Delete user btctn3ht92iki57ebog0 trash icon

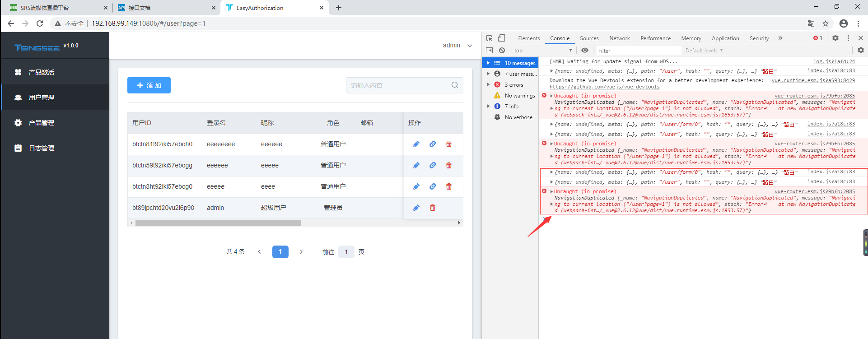click(449, 186)
